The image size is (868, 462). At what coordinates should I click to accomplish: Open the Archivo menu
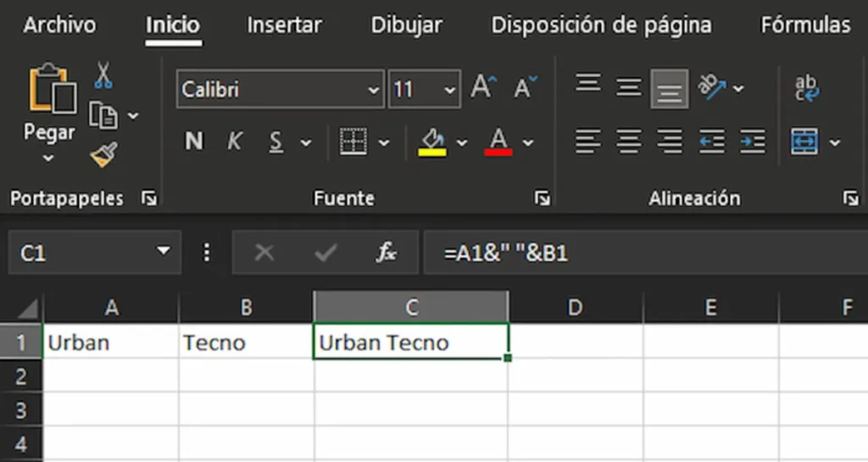pyautogui.click(x=59, y=25)
